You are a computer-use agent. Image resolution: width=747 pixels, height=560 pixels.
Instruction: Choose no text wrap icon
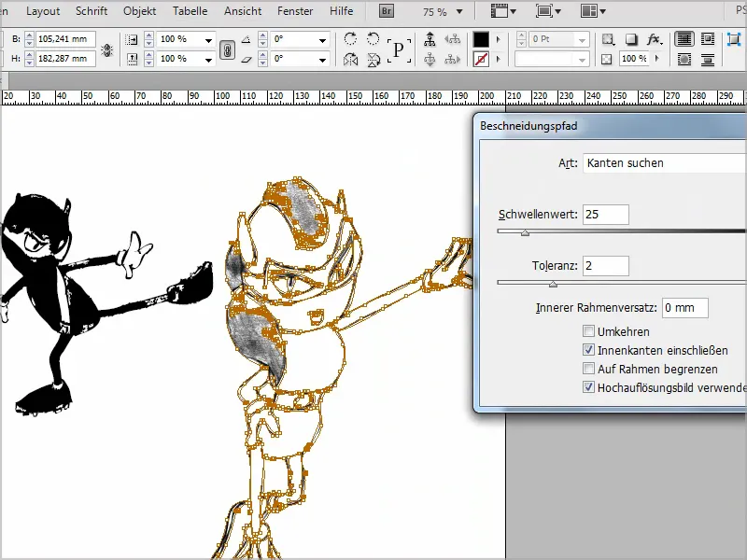point(684,39)
